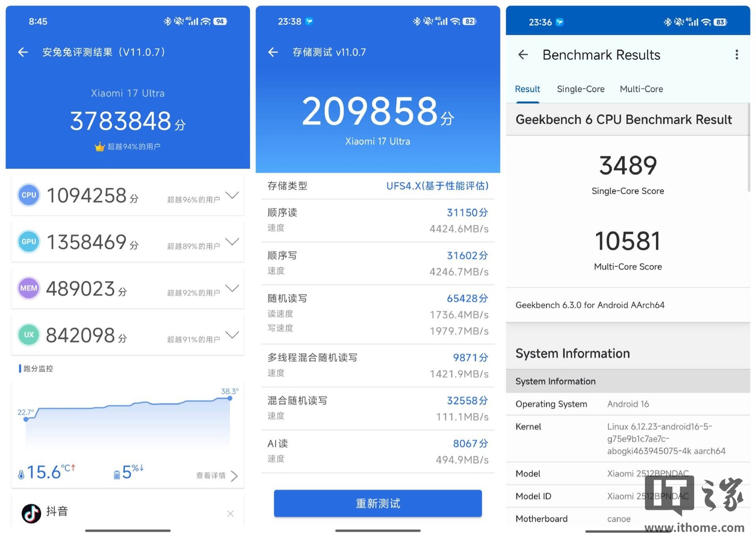756x542 pixels.
Task: Click the blue CPU score icon
Action: point(29,195)
